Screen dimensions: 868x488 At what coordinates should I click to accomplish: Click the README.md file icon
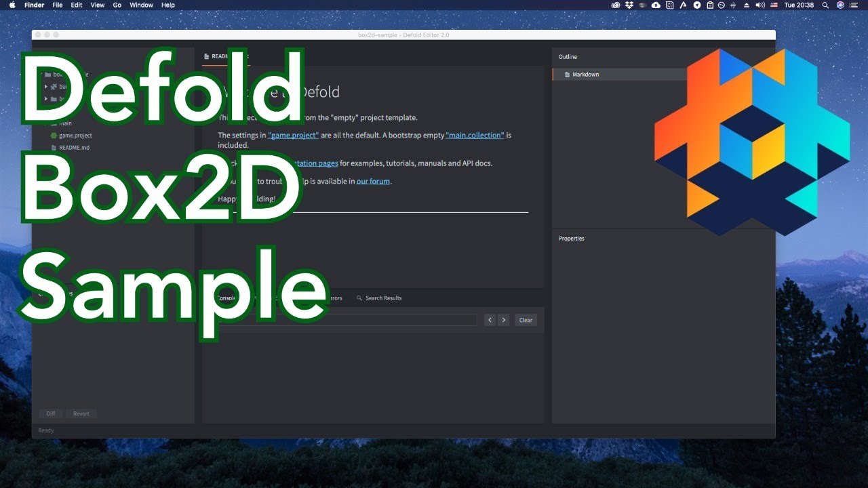54,147
